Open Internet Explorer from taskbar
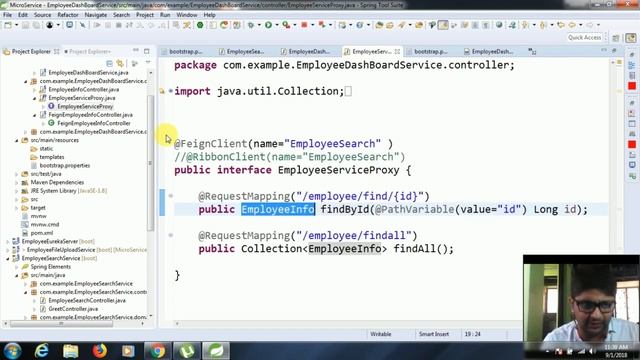640x360 pixels. (41, 351)
